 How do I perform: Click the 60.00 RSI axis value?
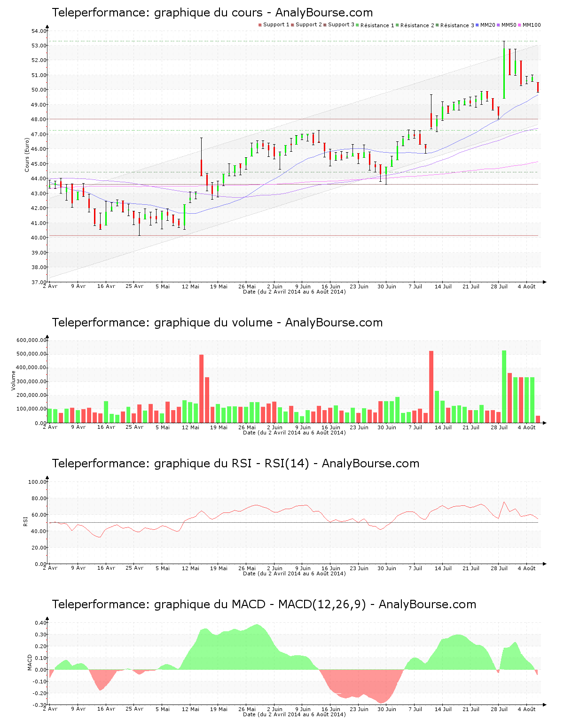tap(39, 515)
